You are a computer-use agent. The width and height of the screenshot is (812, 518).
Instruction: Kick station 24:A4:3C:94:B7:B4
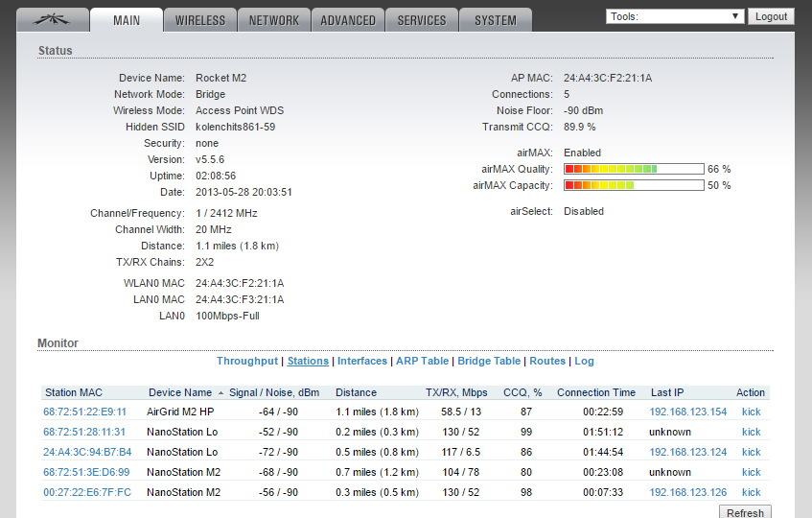[x=752, y=452]
